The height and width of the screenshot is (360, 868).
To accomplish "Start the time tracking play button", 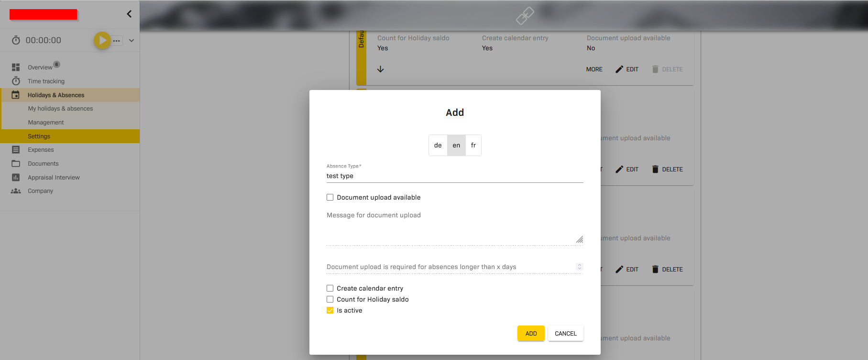I will [102, 40].
